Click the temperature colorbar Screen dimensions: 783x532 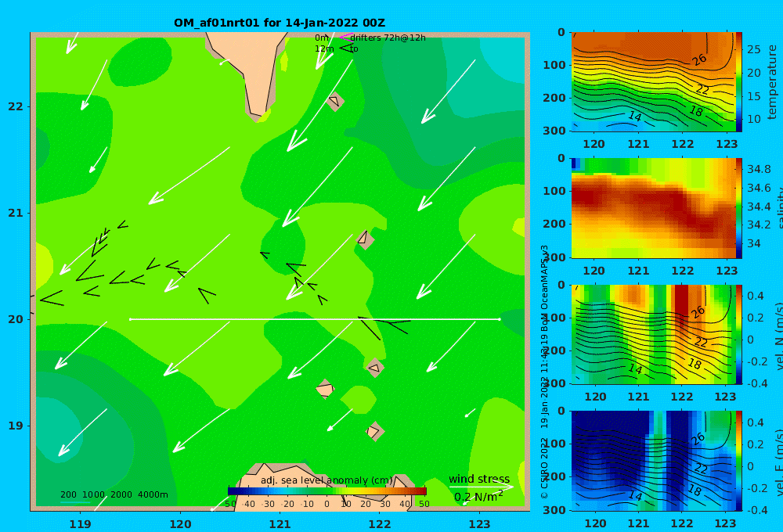tap(738, 82)
